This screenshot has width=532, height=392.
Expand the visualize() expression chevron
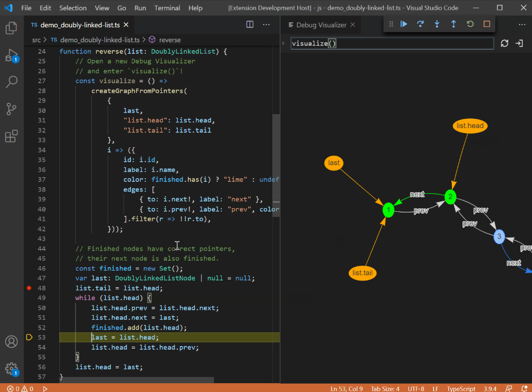pos(283,43)
